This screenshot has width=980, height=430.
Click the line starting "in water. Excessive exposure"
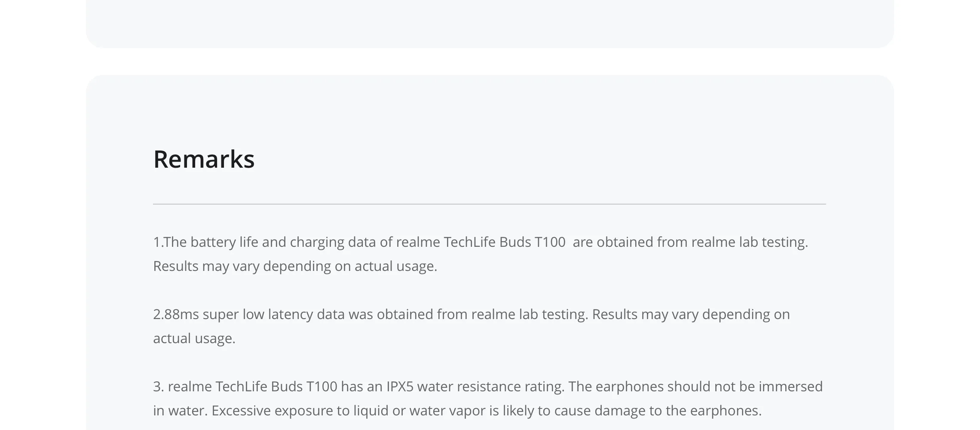coord(457,411)
